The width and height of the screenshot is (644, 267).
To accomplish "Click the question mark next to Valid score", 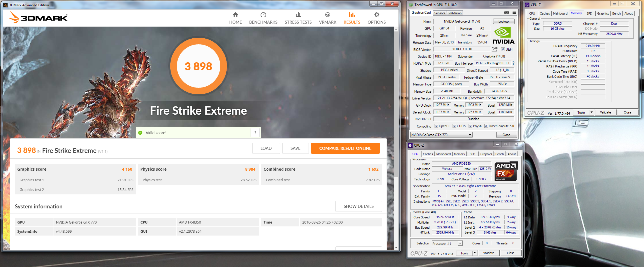I will coord(255,133).
